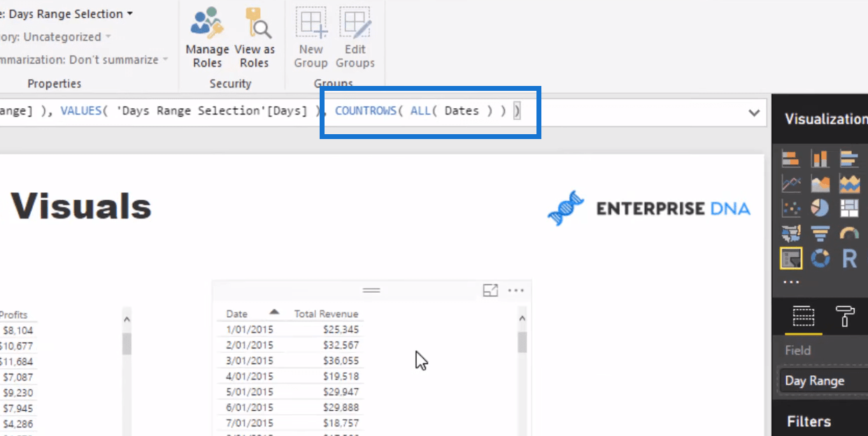Select the stacked bar chart visual
868x436 pixels.
[x=791, y=159]
